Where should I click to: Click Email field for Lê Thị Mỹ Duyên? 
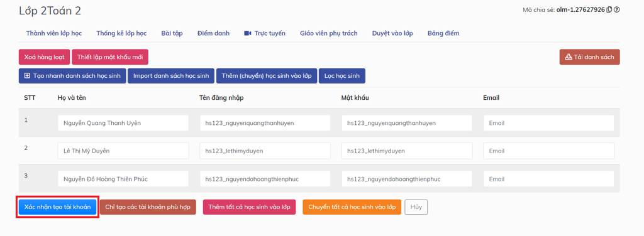548,151
